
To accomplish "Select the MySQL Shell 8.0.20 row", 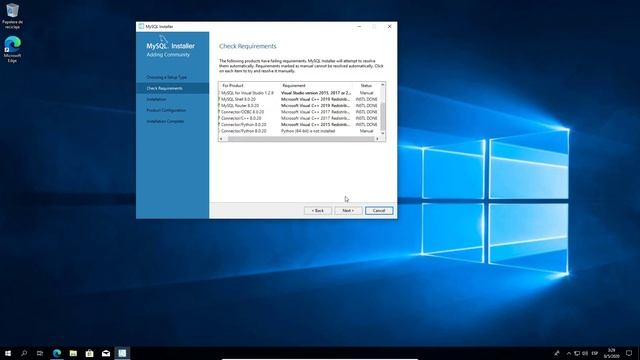I will point(299,99).
